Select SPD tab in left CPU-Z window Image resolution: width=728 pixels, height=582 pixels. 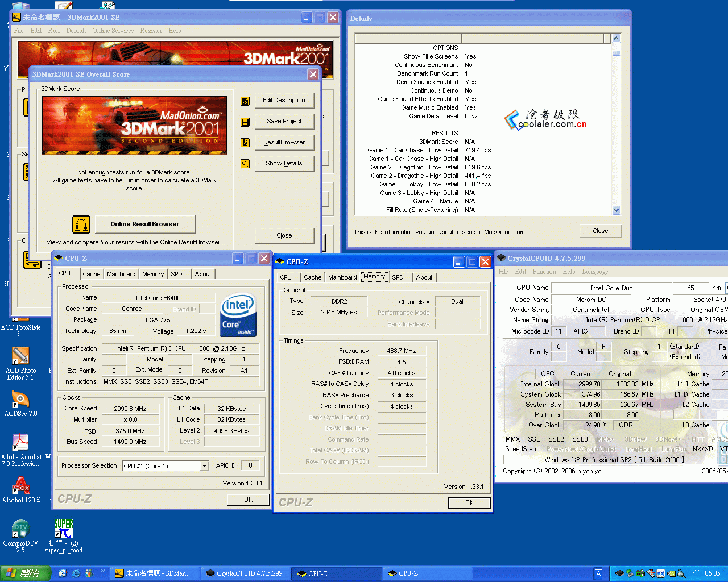click(177, 274)
